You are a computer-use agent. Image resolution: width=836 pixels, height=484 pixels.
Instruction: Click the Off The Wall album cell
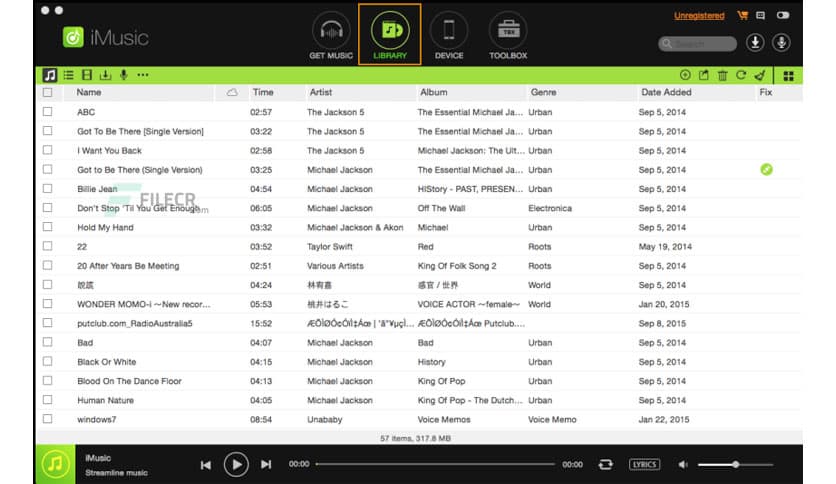tap(441, 208)
